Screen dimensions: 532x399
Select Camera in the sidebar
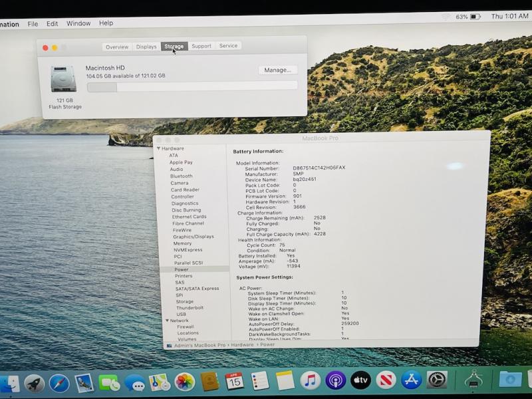pos(179,182)
